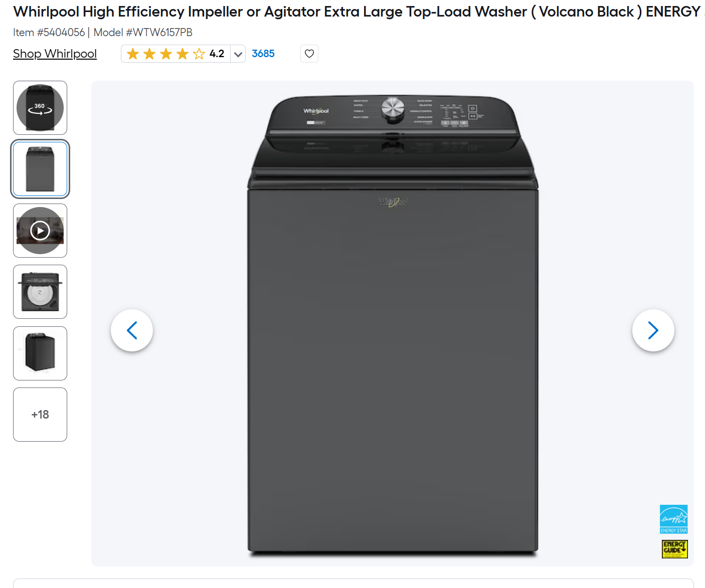
Task: Select the front view washer thumbnail
Action: coord(40,169)
